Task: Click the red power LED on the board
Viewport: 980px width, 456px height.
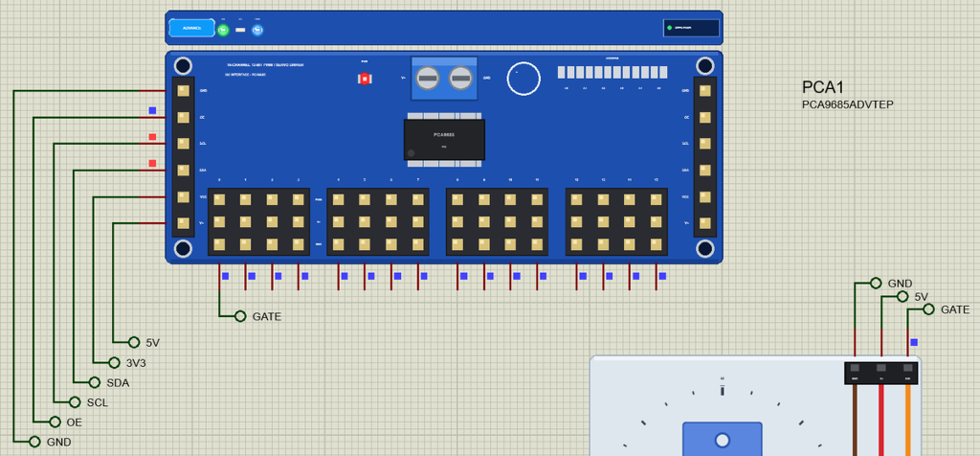Action: pyautogui.click(x=365, y=79)
